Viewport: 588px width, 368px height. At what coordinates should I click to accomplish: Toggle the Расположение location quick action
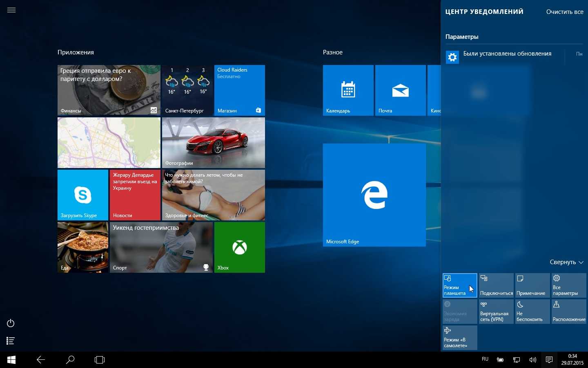tap(569, 312)
